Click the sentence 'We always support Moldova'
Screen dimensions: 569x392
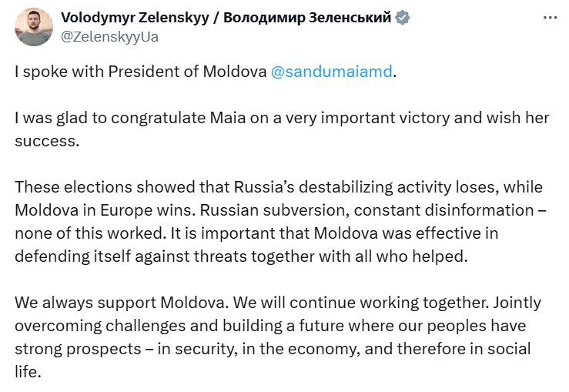click(x=122, y=303)
